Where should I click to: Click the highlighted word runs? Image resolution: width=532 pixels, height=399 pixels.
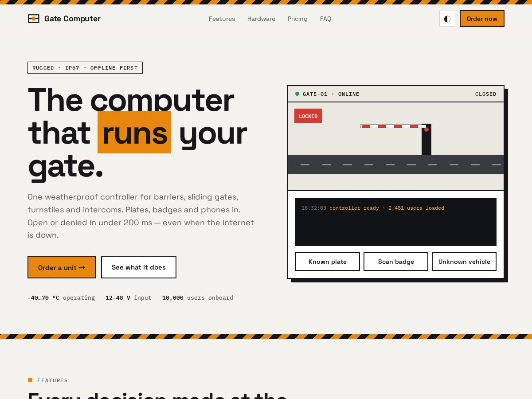point(134,132)
